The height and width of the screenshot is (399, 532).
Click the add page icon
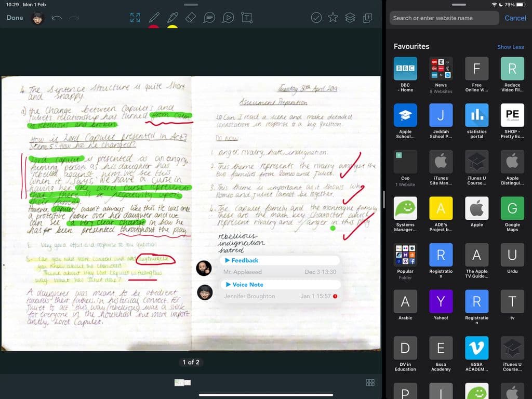pyautogui.click(x=367, y=18)
